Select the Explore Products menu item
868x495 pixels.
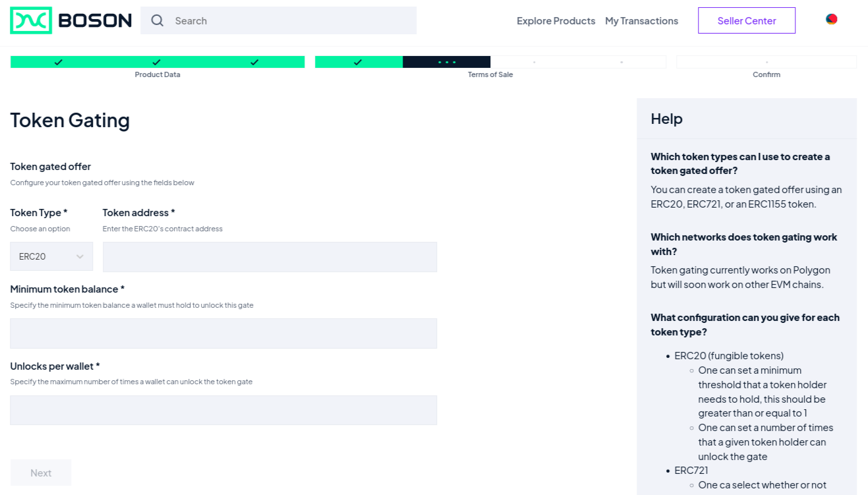[x=556, y=20]
